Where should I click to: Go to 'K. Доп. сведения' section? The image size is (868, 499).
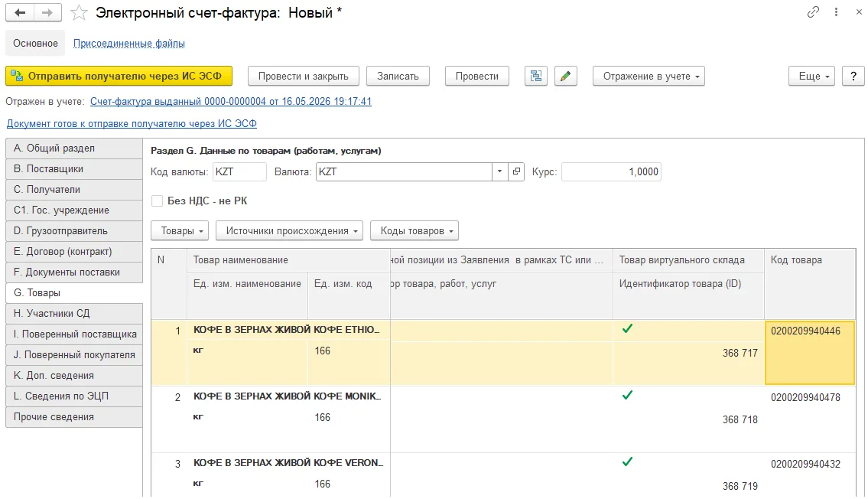[74, 376]
